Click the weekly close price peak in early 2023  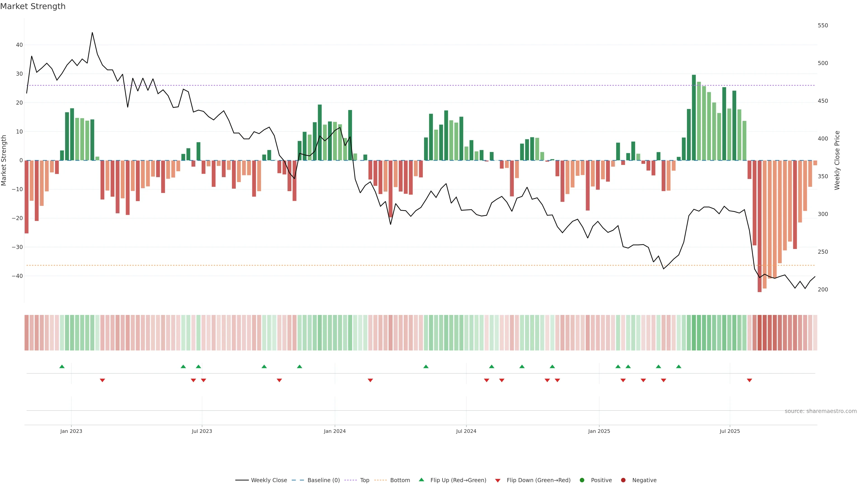coord(92,33)
